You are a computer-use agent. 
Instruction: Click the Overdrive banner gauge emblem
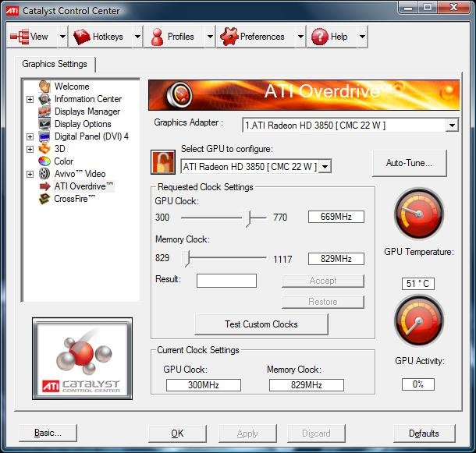179,94
